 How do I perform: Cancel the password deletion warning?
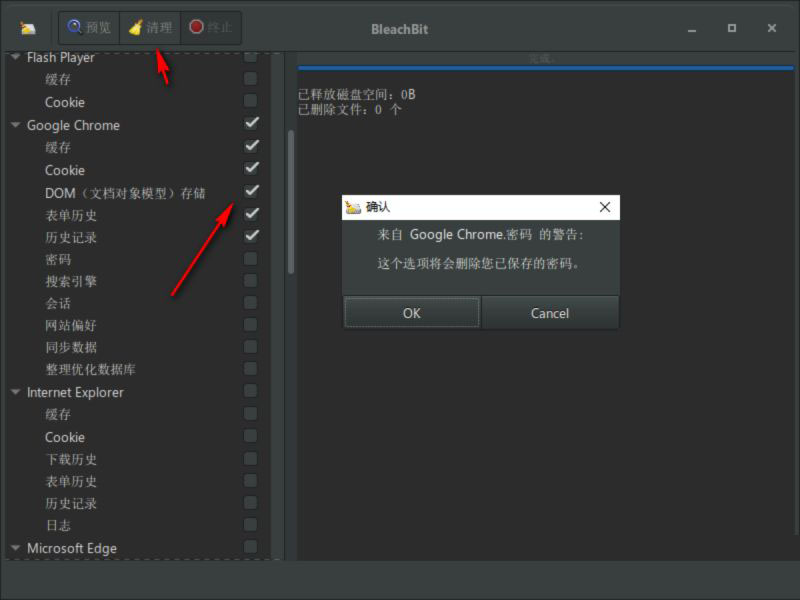pyautogui.click(x=550, y=313)
